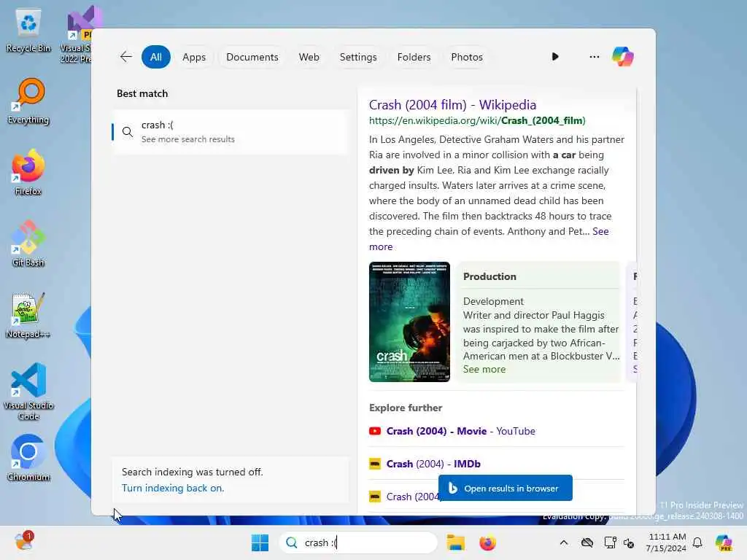Click the cloud sync-off tray icon
The height and width of the screenshot is (560, 747).
[x=587, y=542]
